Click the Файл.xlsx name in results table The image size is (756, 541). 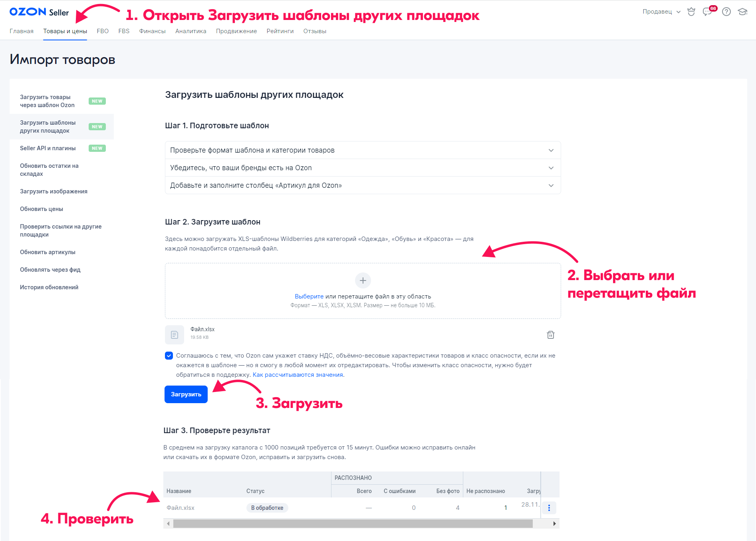181,508
